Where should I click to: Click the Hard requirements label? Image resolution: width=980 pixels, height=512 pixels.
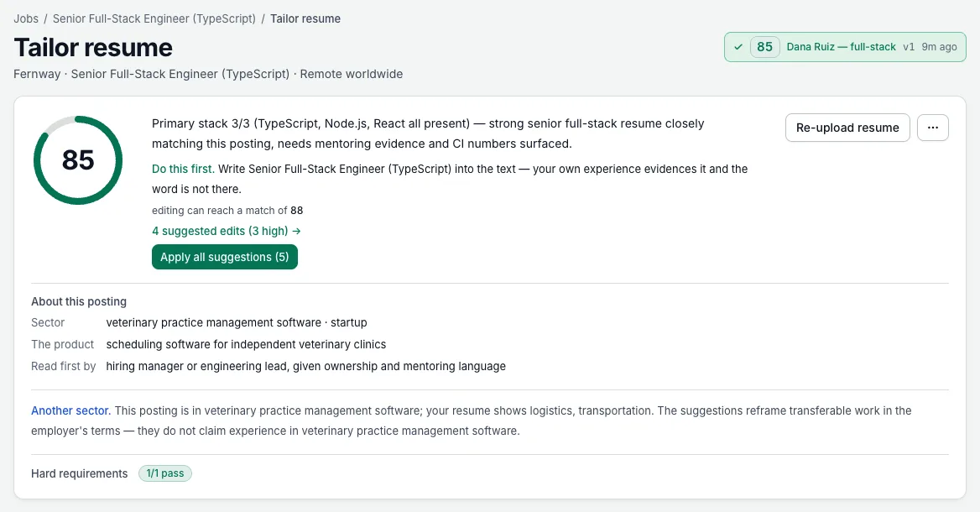pos(80,473)
